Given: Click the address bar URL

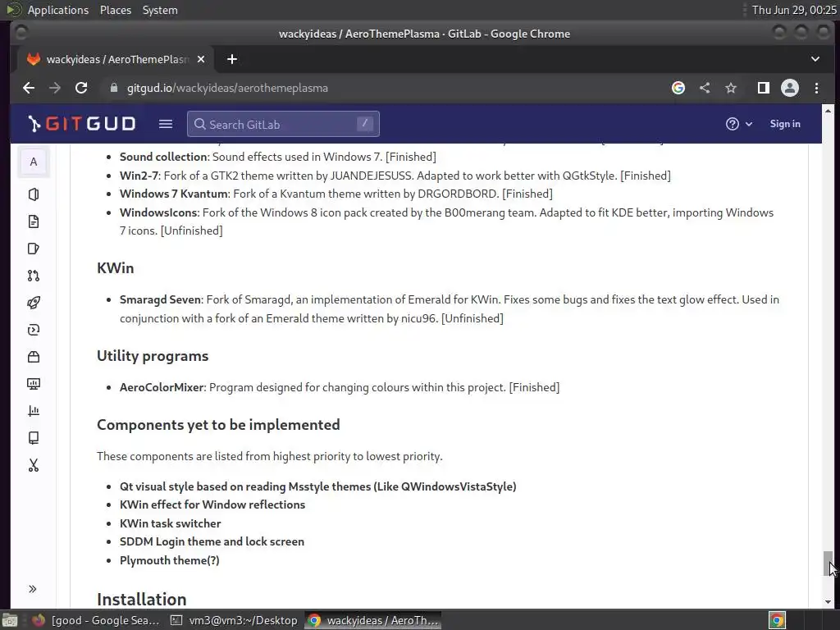Looking at the screenshot, I should (x=227, y=88).
